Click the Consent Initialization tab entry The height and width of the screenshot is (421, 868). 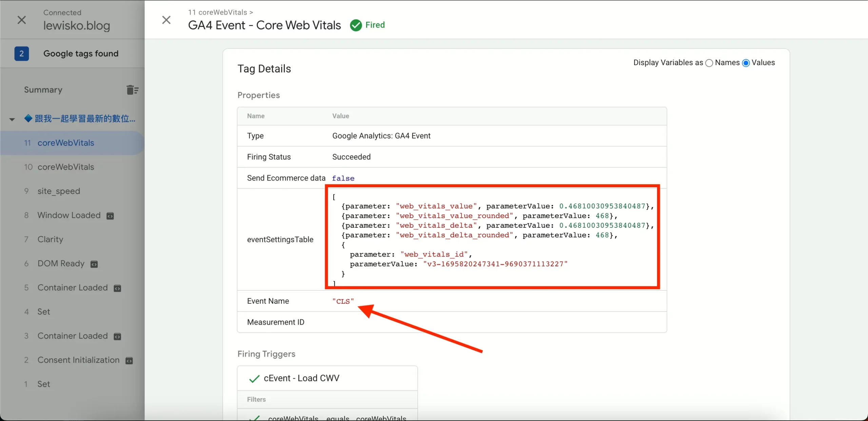pos(79,360)
